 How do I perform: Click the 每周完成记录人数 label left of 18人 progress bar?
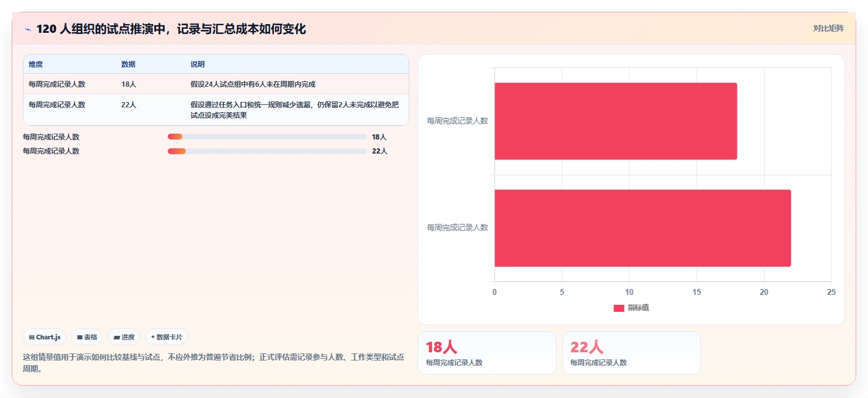point(51,137)
